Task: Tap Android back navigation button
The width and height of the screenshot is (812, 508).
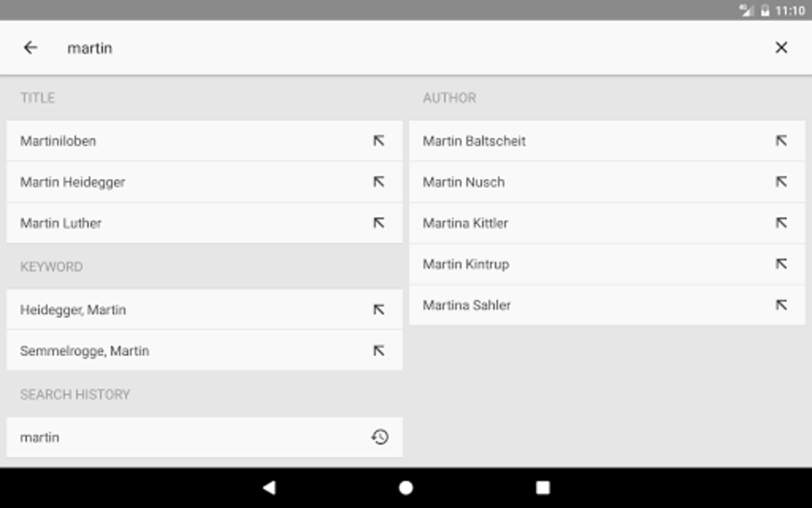Action: (270, 487)
